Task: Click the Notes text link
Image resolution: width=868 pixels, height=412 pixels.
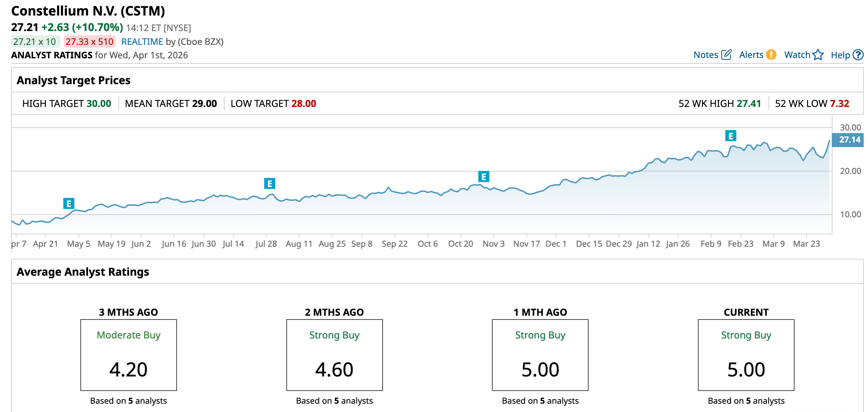Action: (x=706, y=55)
